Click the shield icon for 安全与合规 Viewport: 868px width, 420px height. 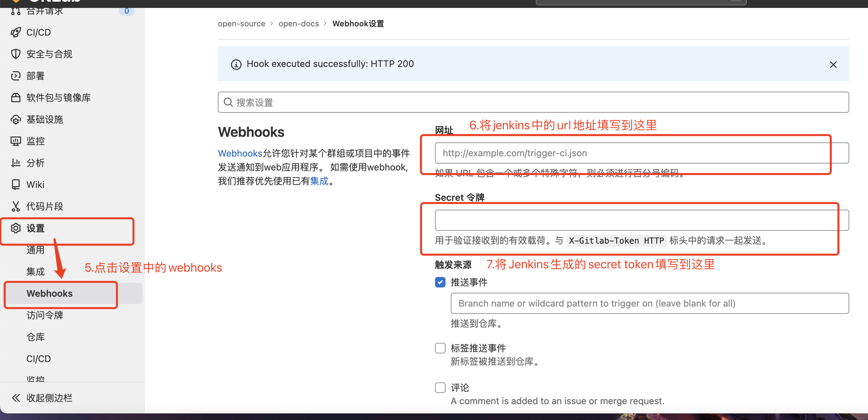click(15, 54)
